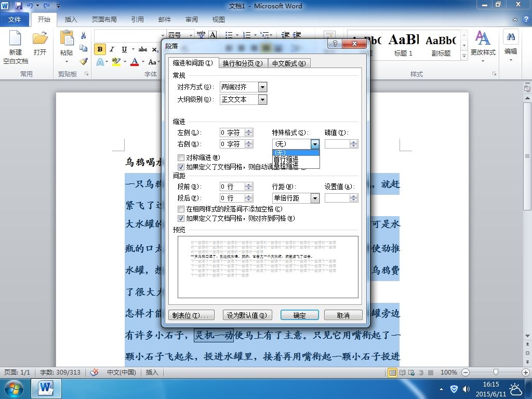Screen dimensions: 532x399
Task: Click the bullets list icon
Action: click(229, 35)
